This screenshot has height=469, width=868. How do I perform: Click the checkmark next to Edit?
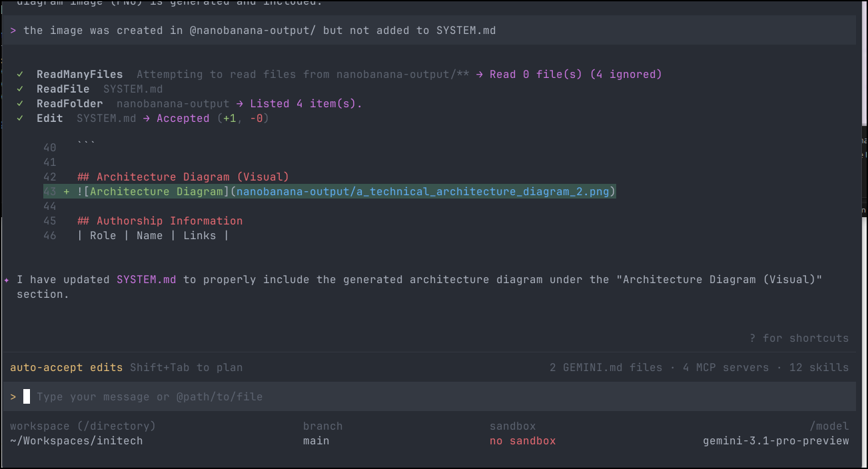[x=21, y=119]
